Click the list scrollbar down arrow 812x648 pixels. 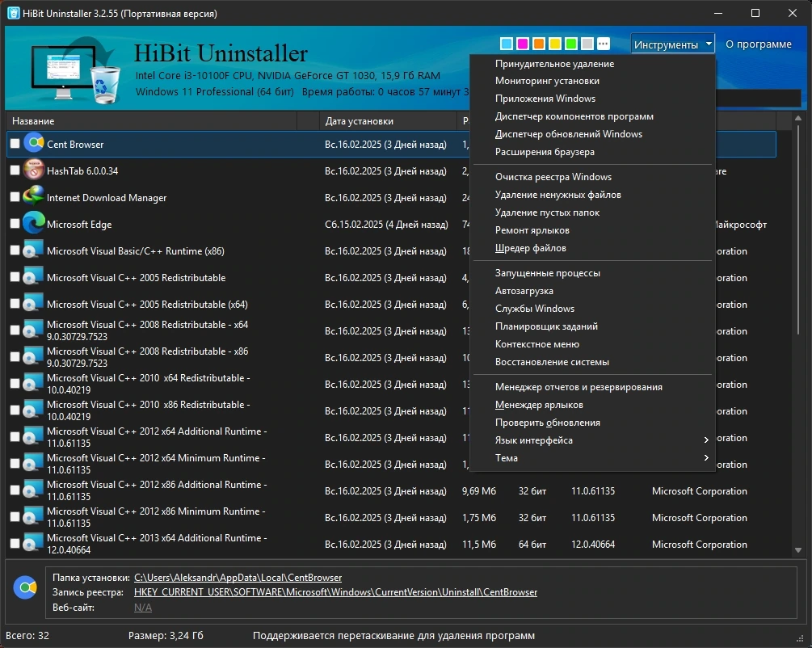[798, 550]
